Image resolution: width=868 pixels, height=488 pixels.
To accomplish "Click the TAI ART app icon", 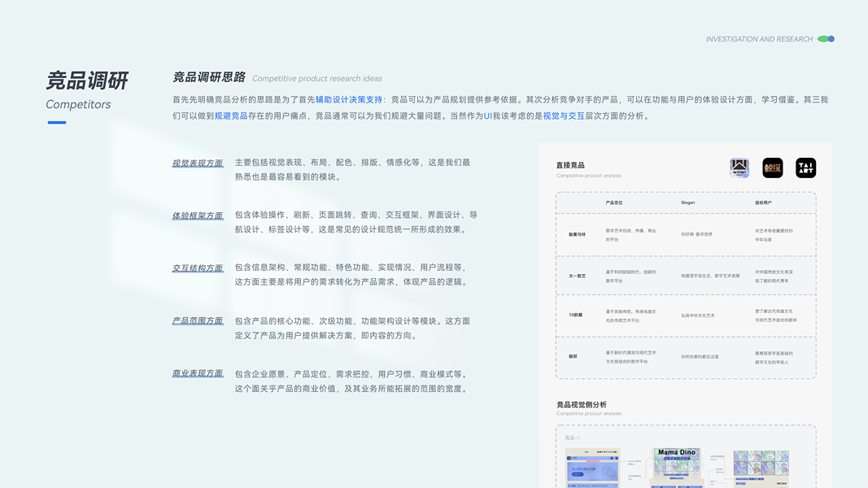I will 806,168.
